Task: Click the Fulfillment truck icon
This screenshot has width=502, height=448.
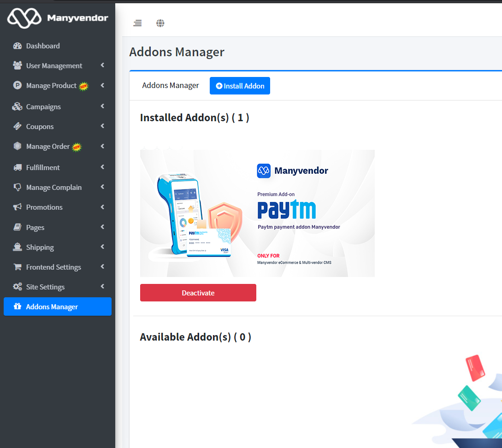Action: click(x=18, y=167)
